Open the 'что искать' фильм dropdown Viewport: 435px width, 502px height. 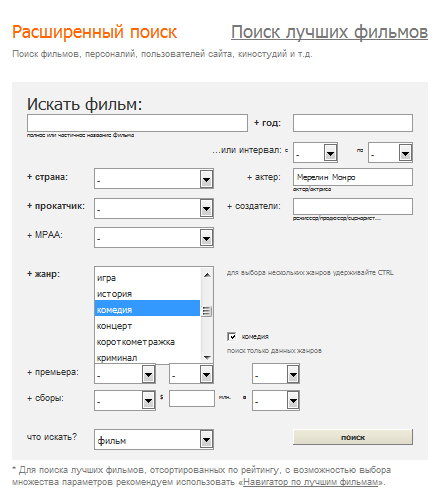[x=154, y=440]
